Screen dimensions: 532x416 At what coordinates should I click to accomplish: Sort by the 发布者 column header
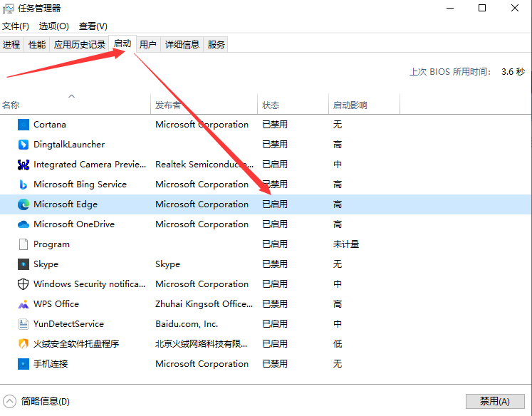204,105
